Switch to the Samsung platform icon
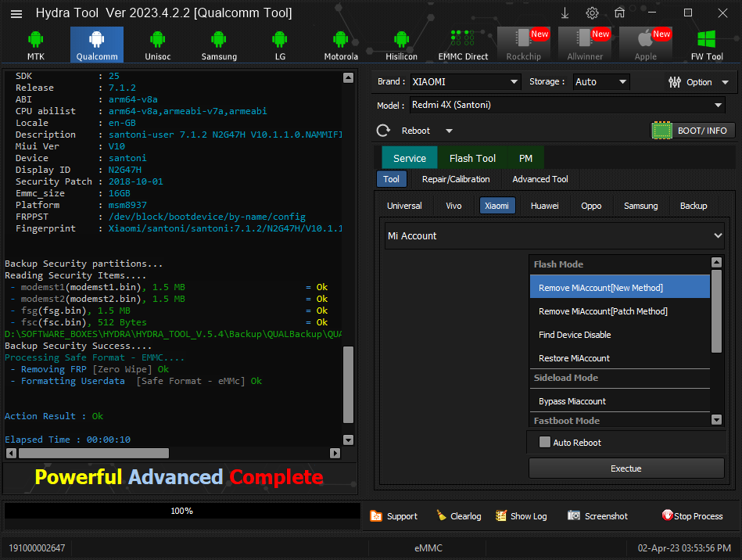 (219, 45)
